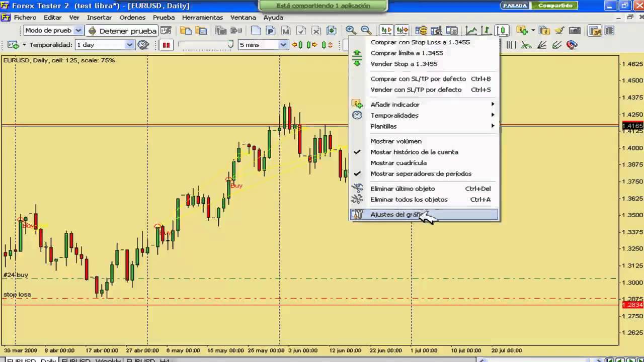Image resolution: width=644 pixels, height=362 pixels.
Task: Click the step forward one bar icon
Action: (311, 45)
